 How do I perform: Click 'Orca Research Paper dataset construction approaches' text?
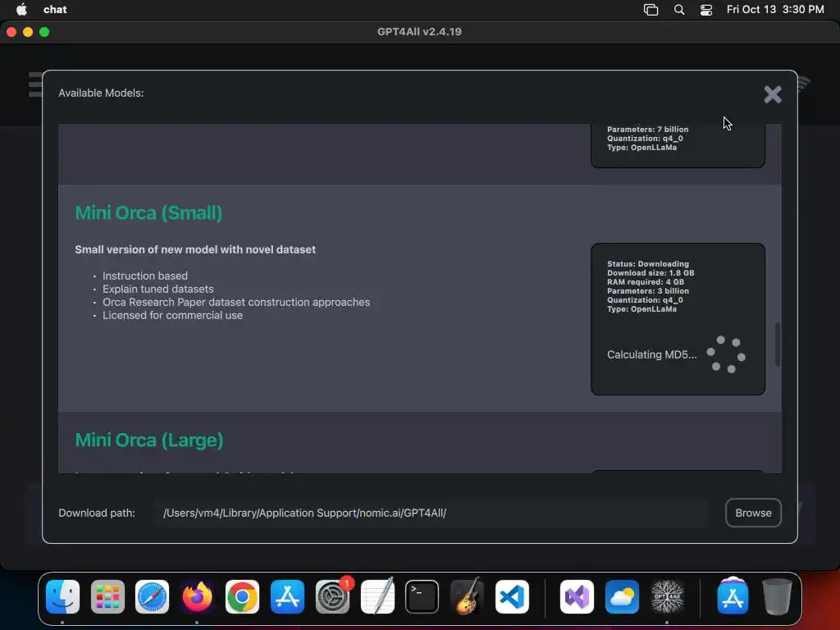(236, 302)
